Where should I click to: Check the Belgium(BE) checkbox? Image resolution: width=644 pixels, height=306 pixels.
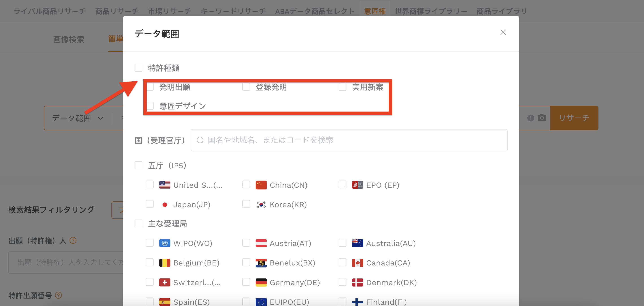[x=150, y=262]
